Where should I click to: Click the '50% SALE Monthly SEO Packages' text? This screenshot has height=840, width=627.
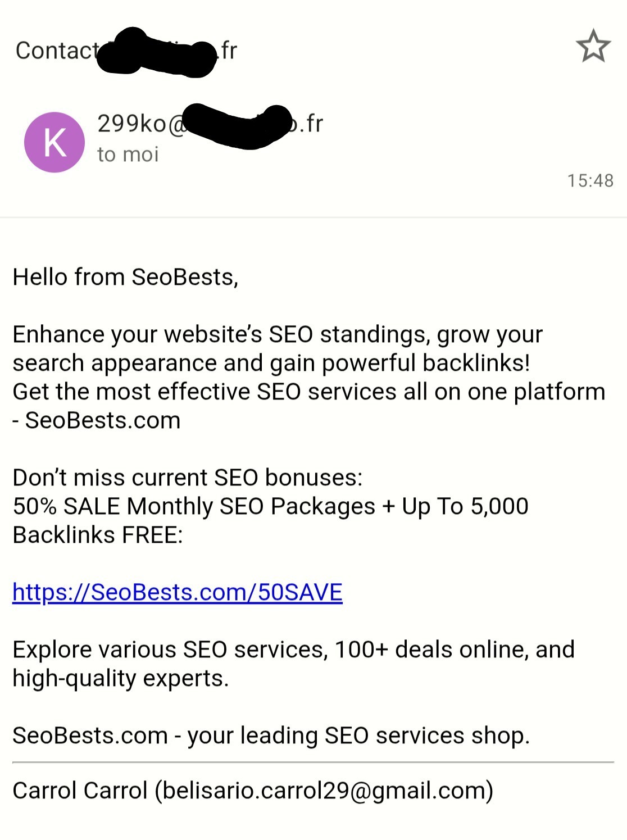[194, 506]
